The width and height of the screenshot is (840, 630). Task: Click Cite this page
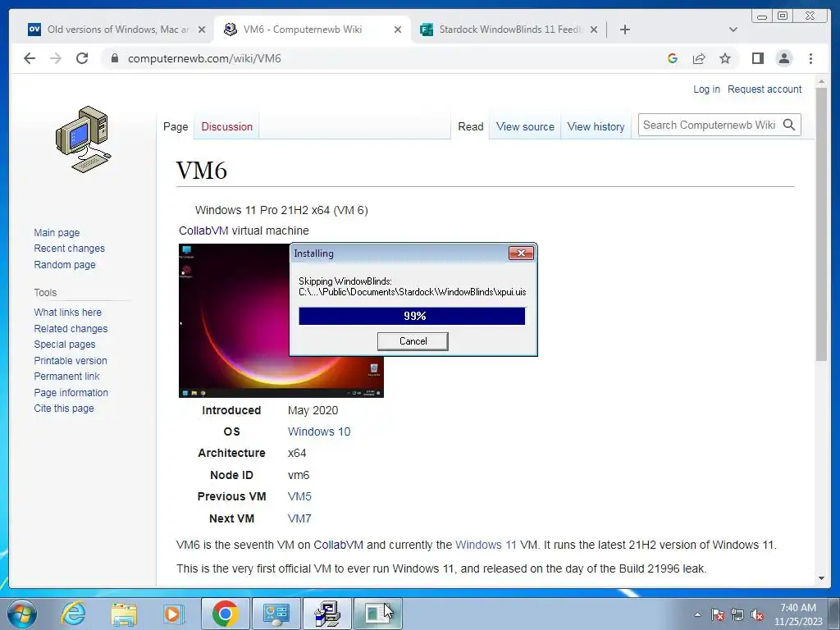[x=64, y=409]
